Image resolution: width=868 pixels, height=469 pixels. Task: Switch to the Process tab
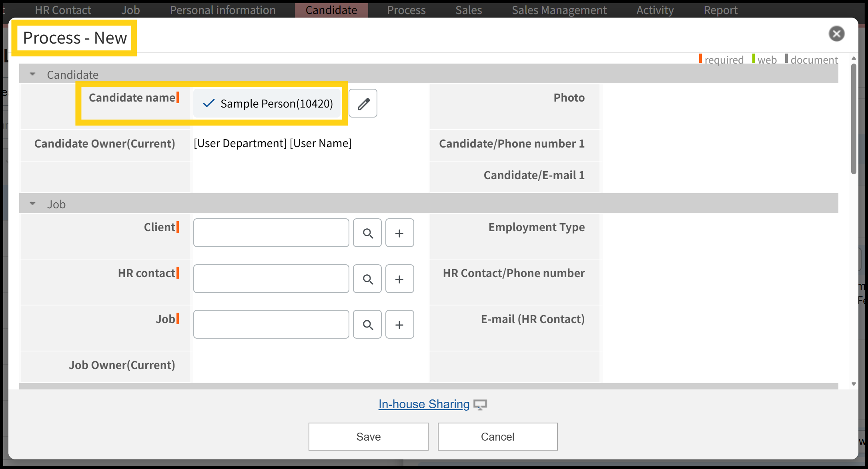click(x=406, y=10)
